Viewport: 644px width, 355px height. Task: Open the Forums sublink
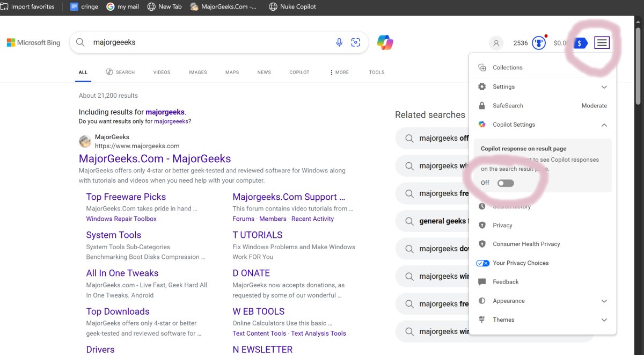pos(244,219)
